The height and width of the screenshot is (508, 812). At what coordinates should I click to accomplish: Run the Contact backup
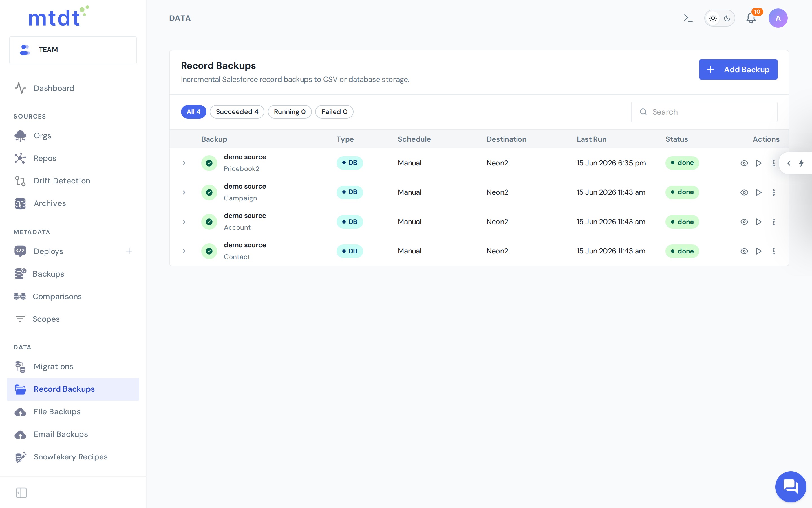click(759, 251)
